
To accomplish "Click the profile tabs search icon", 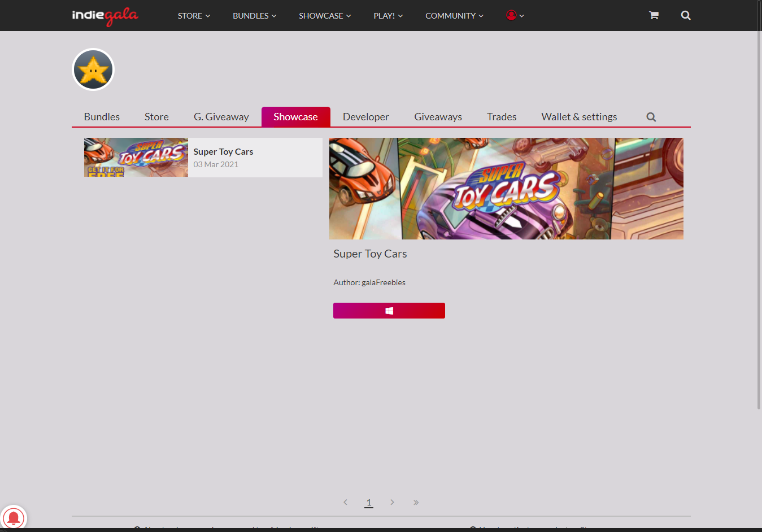I will click(651, 117).
